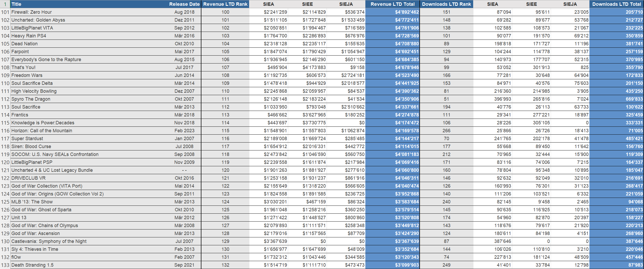Screen dimensions: 644x269
Task: Click 'SOCOM: U.S. Navy SEALs Confrontation' cell
Action: (x=89, y=154)
